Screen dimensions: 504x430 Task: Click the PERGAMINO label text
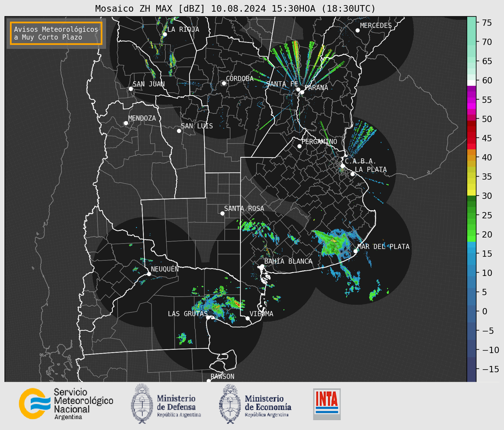(x=319, y=141)
